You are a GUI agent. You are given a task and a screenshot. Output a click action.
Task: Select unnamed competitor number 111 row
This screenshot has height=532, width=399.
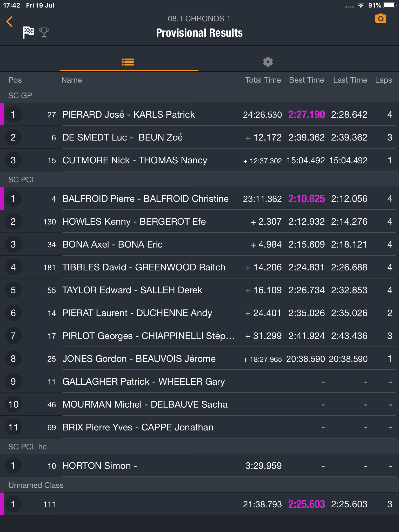coord(199,504)
